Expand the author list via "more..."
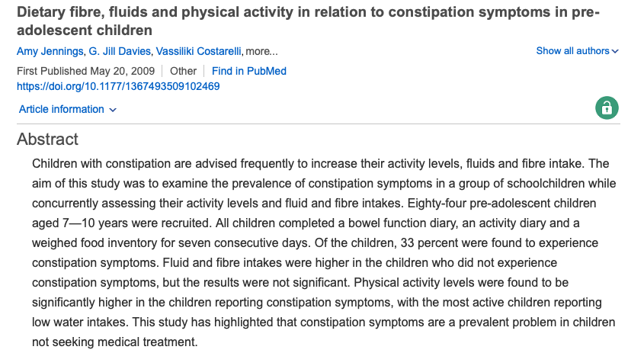The image size is (644, 353). coord(261,51)
